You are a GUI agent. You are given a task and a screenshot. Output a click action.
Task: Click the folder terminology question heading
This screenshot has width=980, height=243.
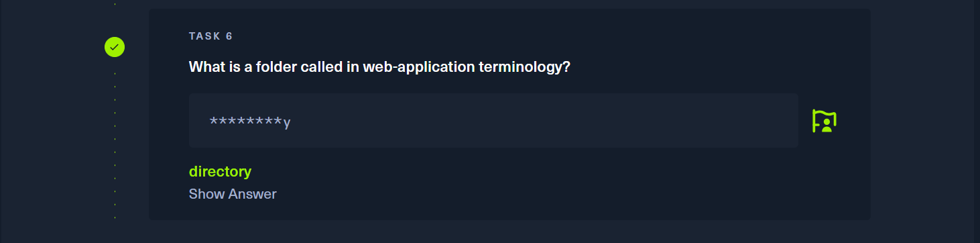pyautogui.click(x=379, y=67)
